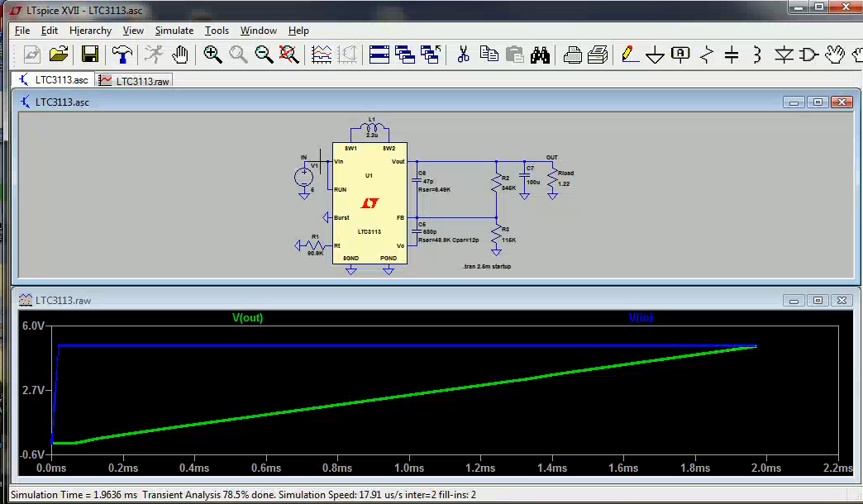Select the Move hand tool
This screenshot has height=504, width=863.
click(835, 55)
